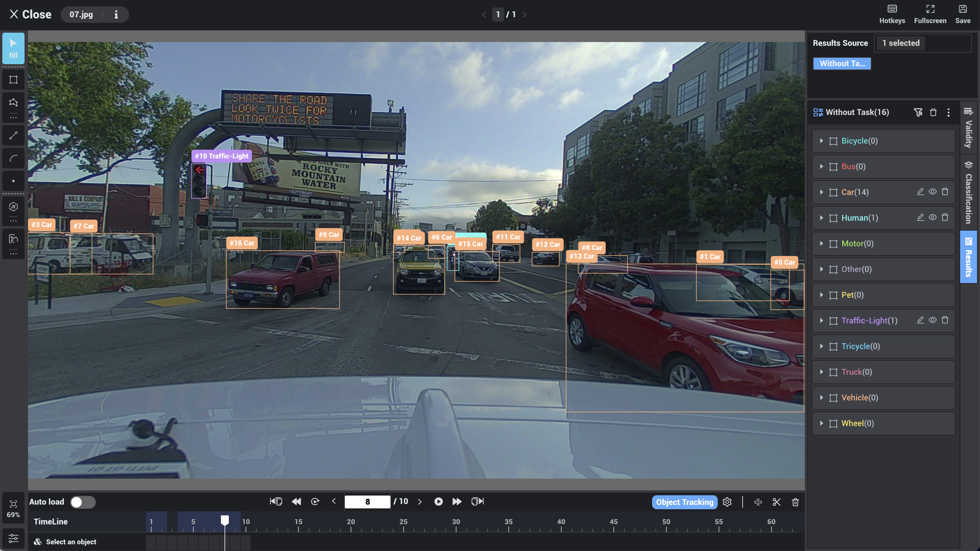Click the Object Tracking button
Screen dimensions: 980x551
(684, 502)
